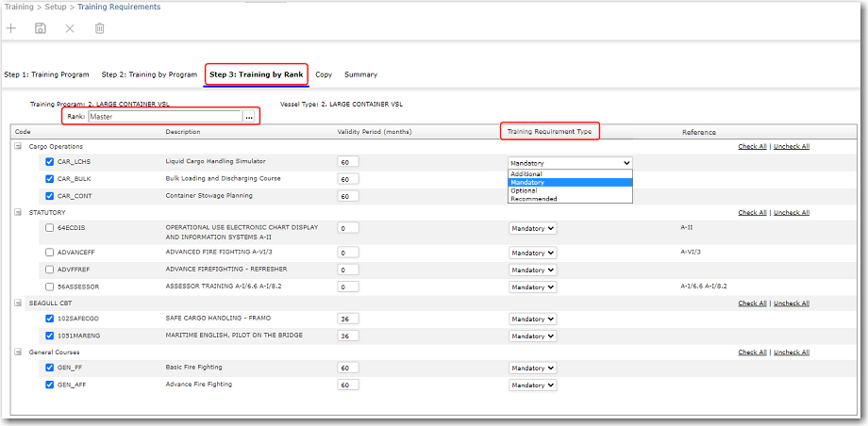Click the save disk icon
The width and height of the screenshot is (868, 426).
[40, 29]
